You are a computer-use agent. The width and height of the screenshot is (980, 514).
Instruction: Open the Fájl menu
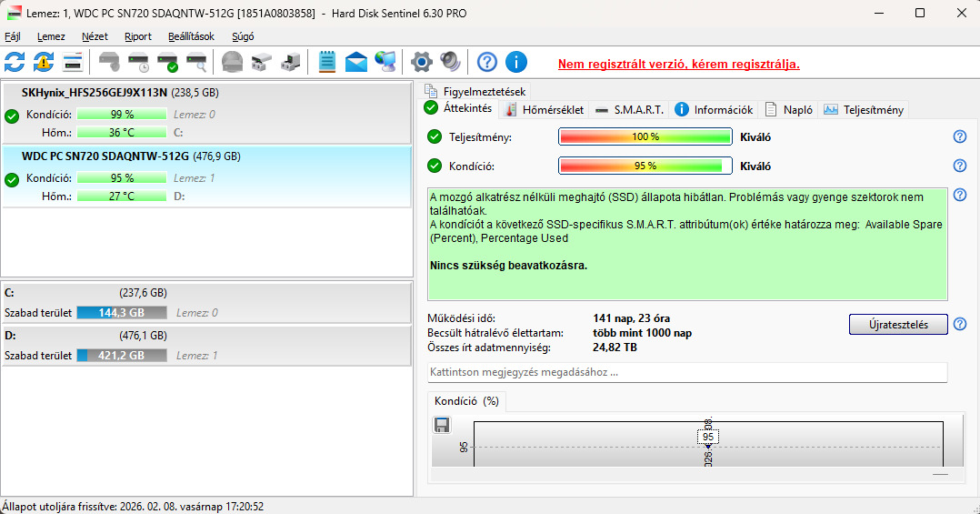[13, 36]
